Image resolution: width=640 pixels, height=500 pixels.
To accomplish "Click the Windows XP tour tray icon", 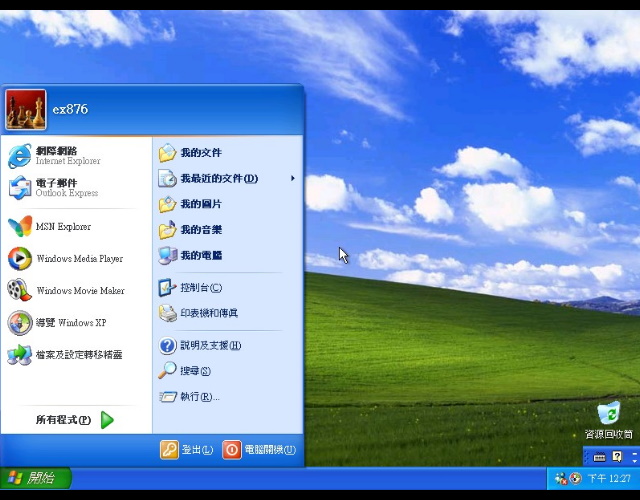I will point(576,478).
